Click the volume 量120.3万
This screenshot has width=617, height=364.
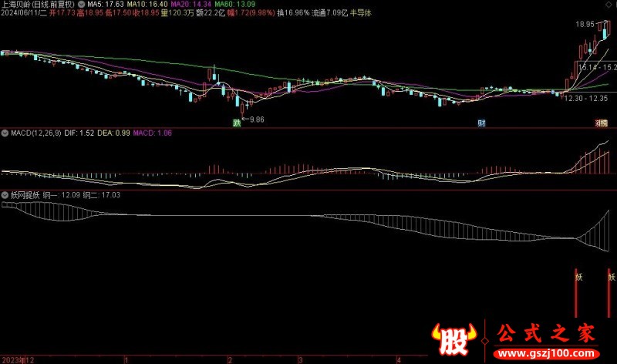[177, 13]
